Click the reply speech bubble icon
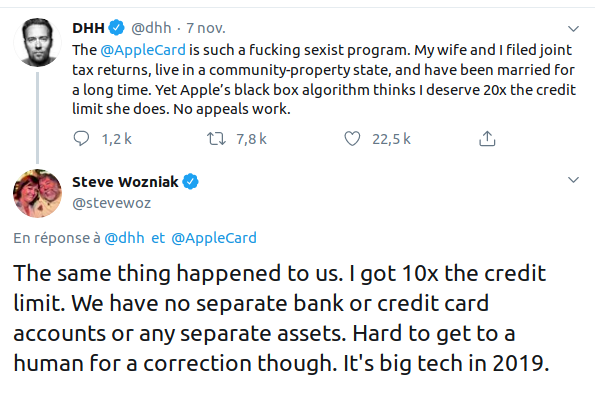The height and width of the screenshot is (397, 595). tap(81, 139)
